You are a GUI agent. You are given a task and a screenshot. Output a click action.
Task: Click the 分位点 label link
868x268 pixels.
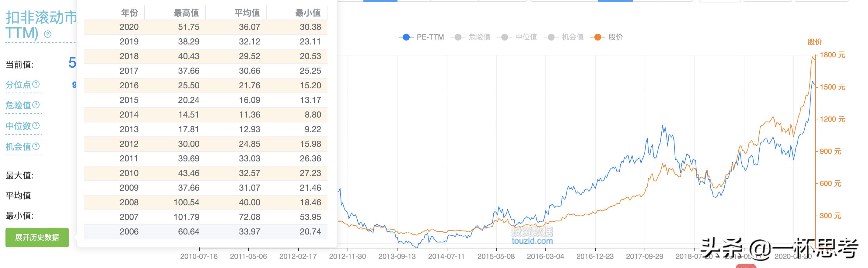click(18, 85)
